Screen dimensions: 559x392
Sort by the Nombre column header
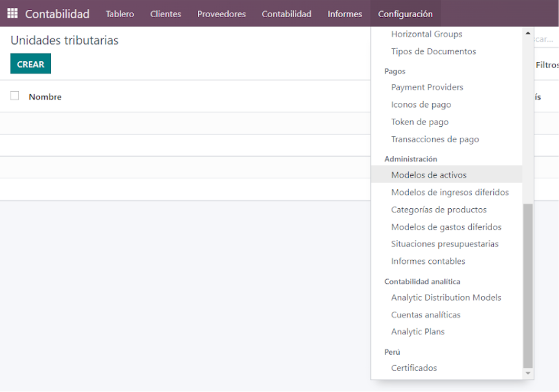45,97
